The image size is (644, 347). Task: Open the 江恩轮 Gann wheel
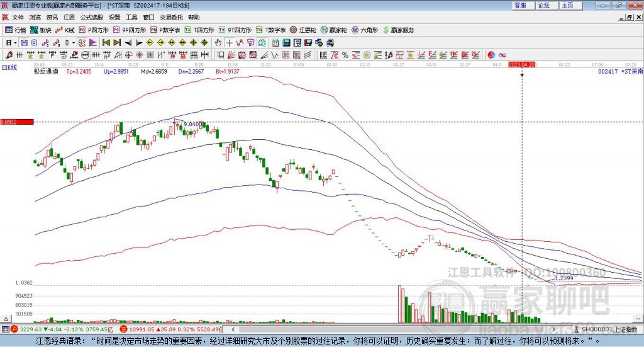(303, 30)
